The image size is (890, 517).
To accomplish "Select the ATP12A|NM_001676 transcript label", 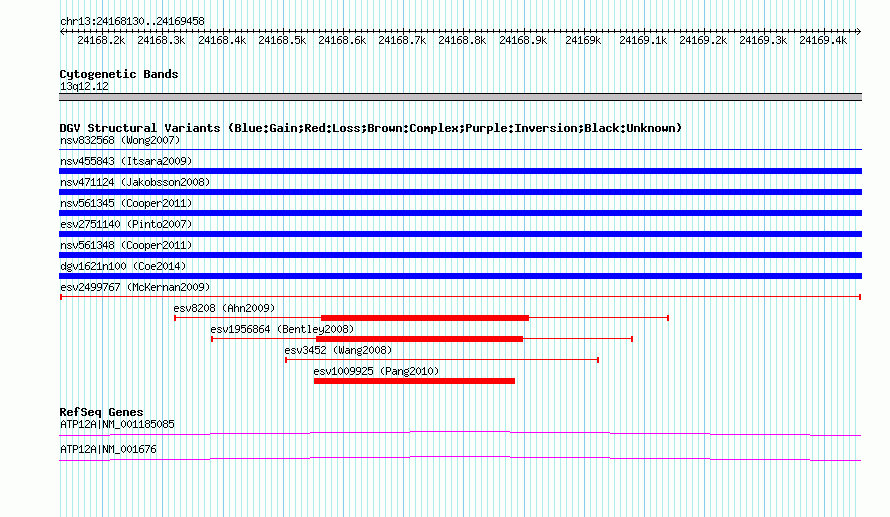I will 108,449.
